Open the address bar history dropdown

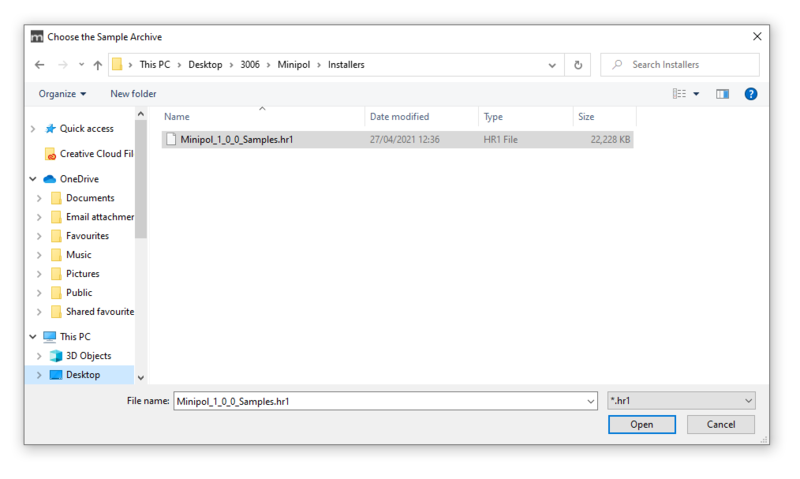coord(552,65)
